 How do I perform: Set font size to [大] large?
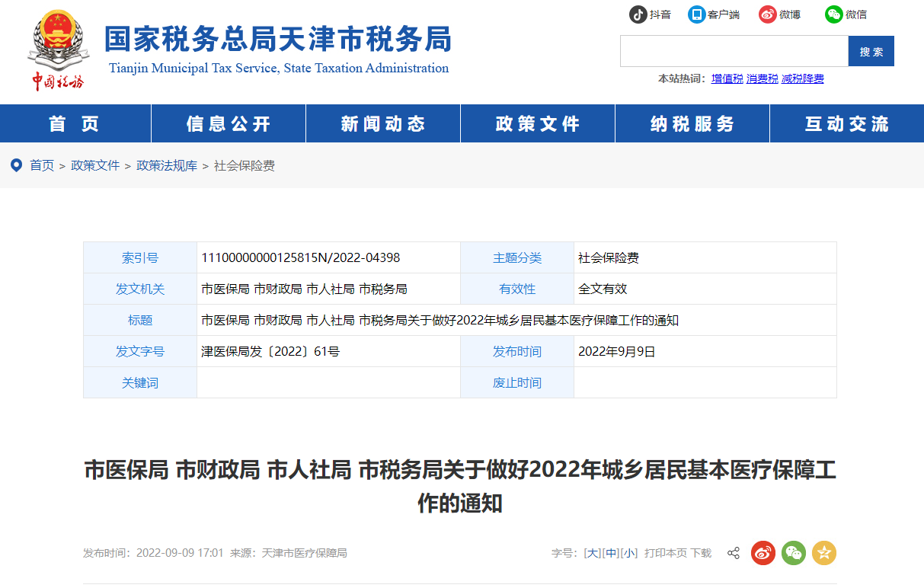tap(591, 553)
